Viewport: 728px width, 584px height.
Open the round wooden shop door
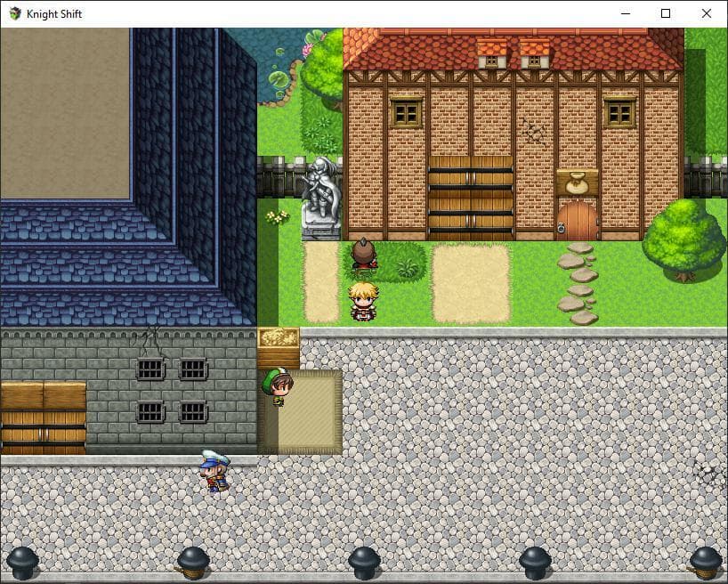coord(578,221)
